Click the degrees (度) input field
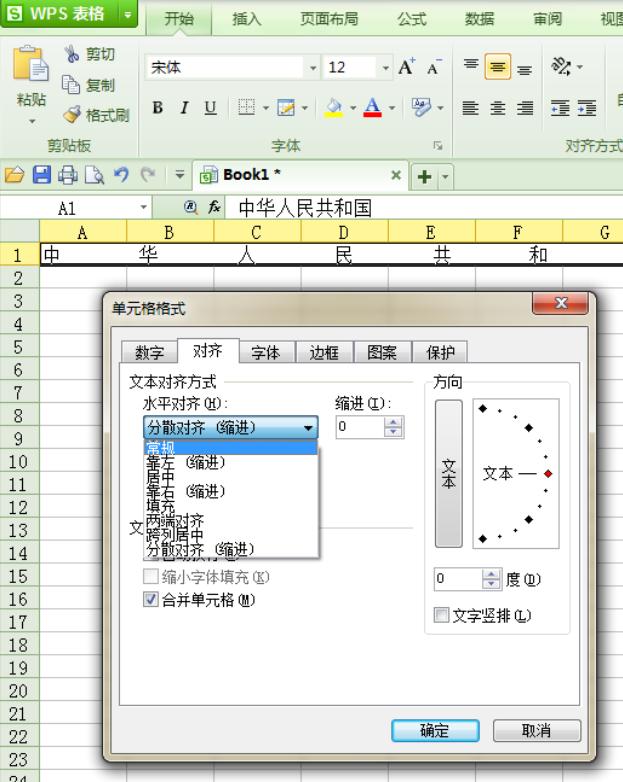623x782 pixels. 458,579
